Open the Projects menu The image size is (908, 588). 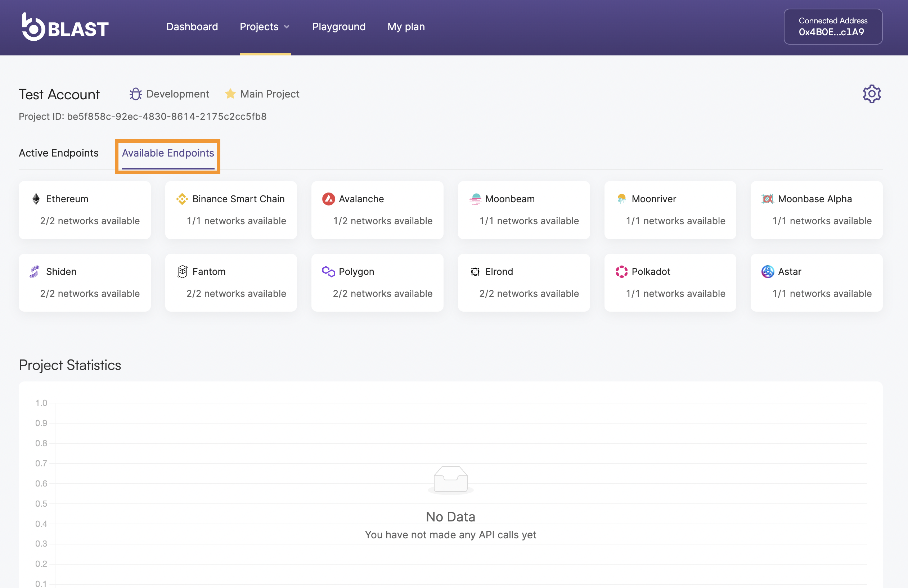265,27
